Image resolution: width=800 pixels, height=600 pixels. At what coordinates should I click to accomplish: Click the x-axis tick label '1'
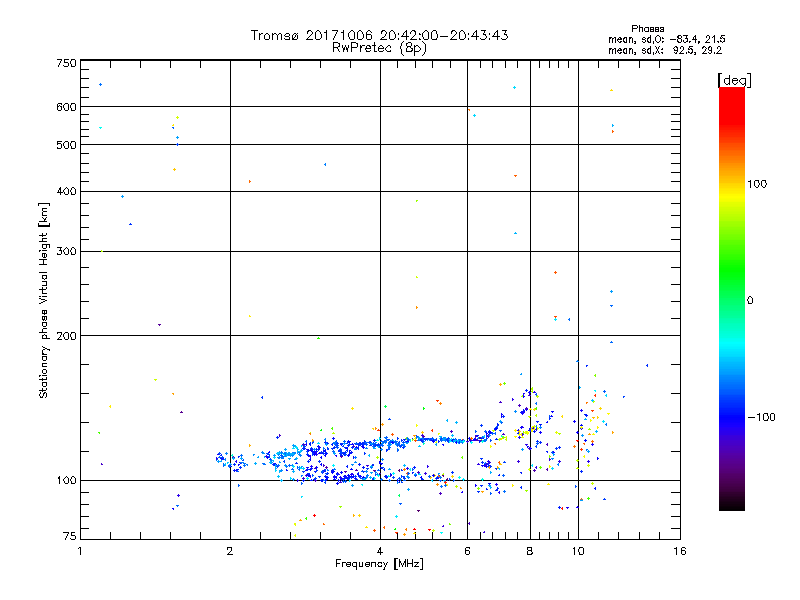pyautogui.click(x=80, y=551)
